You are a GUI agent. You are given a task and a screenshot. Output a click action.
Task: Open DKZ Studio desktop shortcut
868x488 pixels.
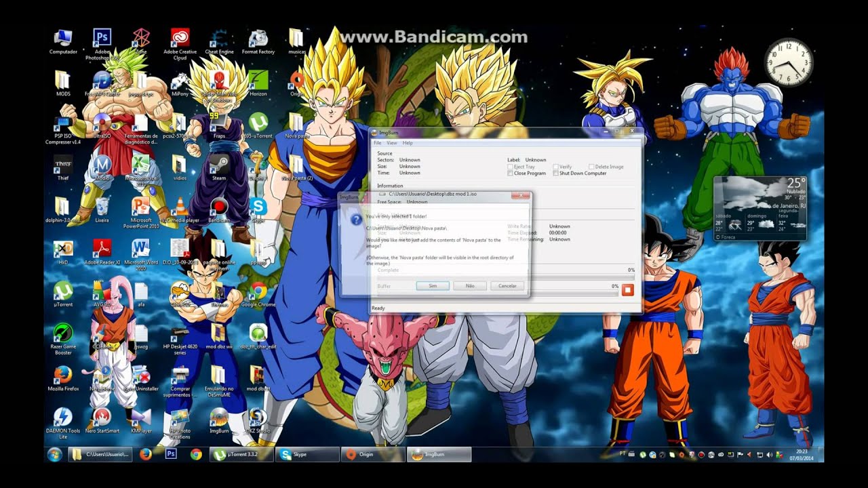258,420
